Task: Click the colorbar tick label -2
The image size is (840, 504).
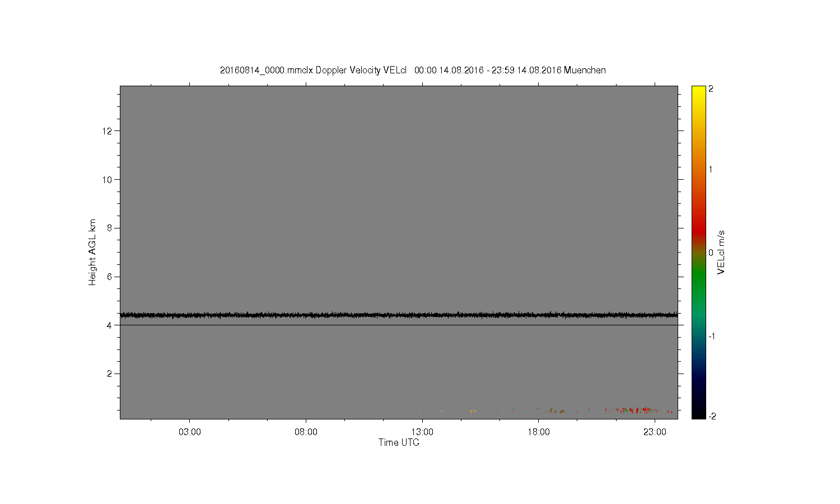Action: pos(712,416)
